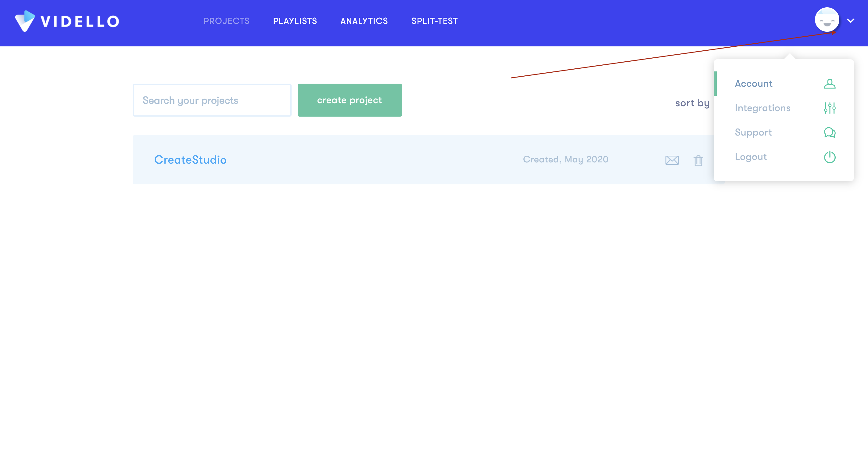Screen dimensions: 868x453
Task: Switch to Split-Test tab
Action: (434, 21)
